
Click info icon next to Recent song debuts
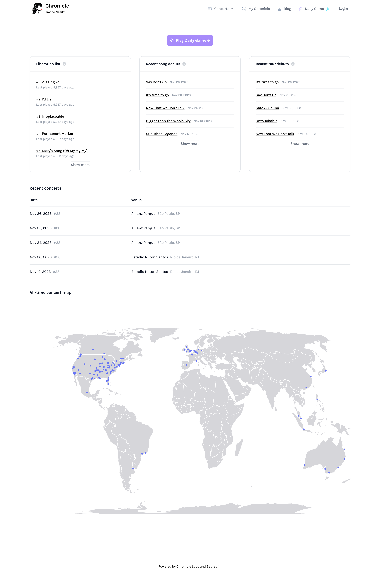coord(184,64)
